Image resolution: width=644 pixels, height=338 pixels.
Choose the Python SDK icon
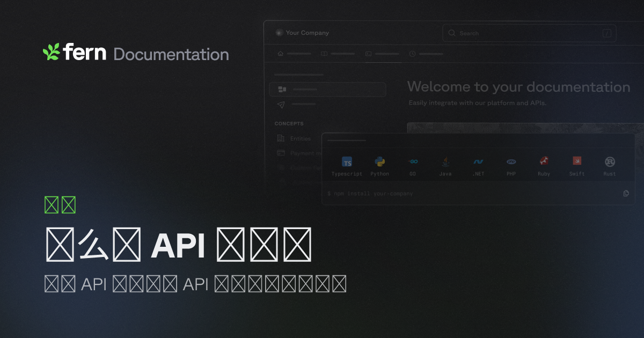click(x=380, y=161)
